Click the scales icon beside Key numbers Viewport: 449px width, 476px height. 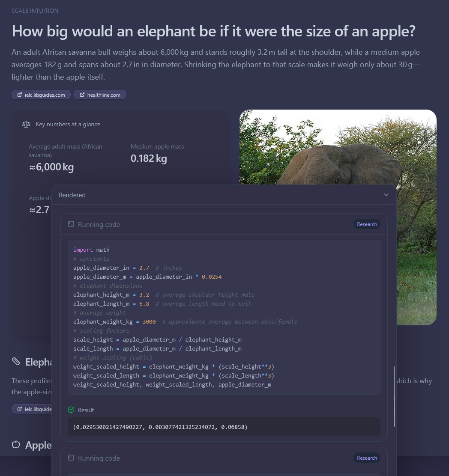tap(26, 124)
